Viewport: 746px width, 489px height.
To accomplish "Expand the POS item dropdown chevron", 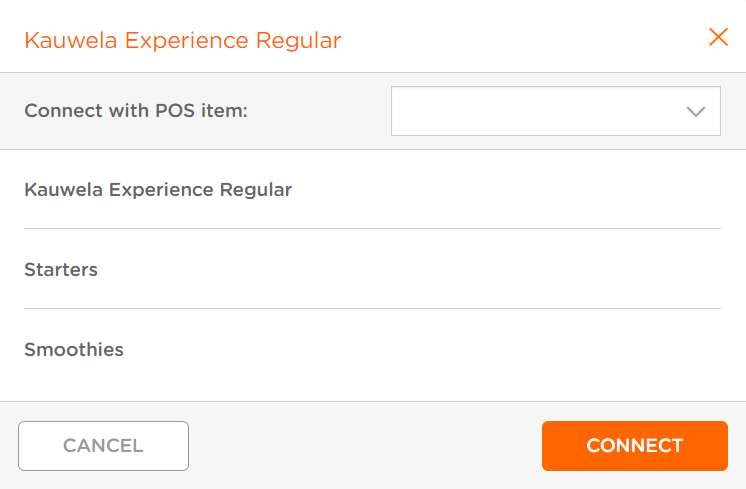I will click(696, 112).
